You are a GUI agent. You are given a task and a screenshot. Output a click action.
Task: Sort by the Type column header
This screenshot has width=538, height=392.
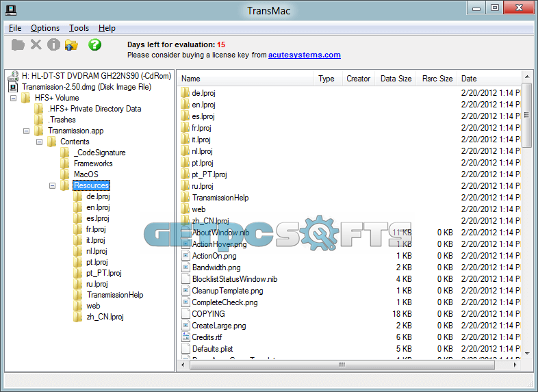pos(328,79)
